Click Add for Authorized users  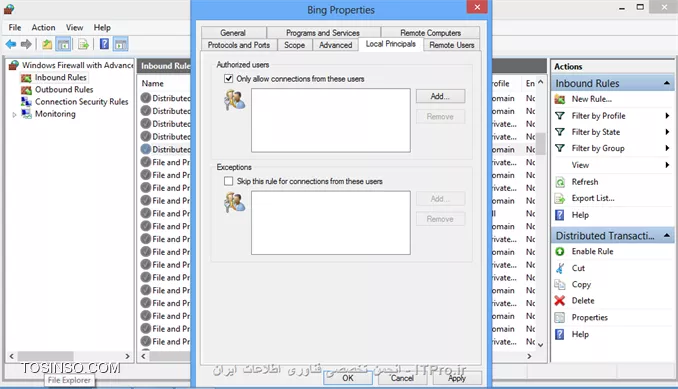pos(440,96)
